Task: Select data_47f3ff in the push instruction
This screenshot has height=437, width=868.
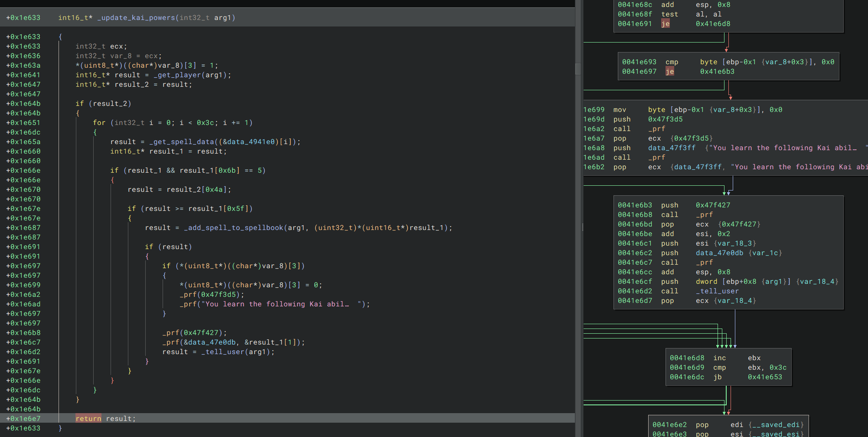Action: point(672,148)
